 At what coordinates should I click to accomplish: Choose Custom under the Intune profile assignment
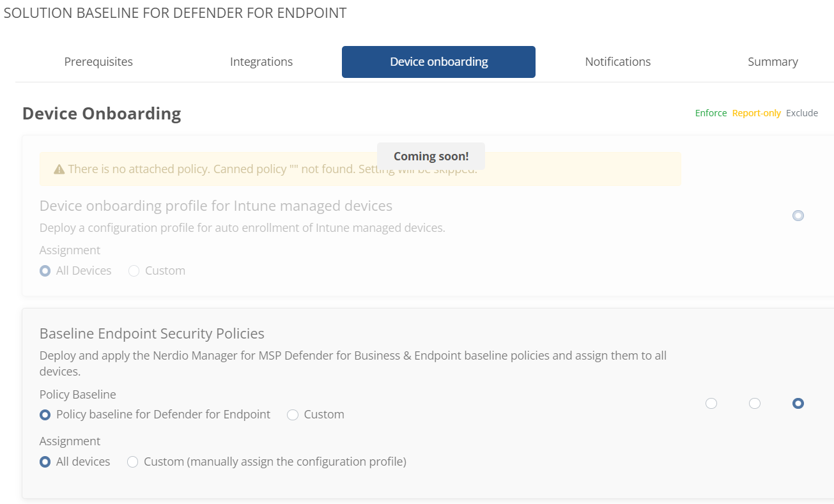click(x=134, y=271)
